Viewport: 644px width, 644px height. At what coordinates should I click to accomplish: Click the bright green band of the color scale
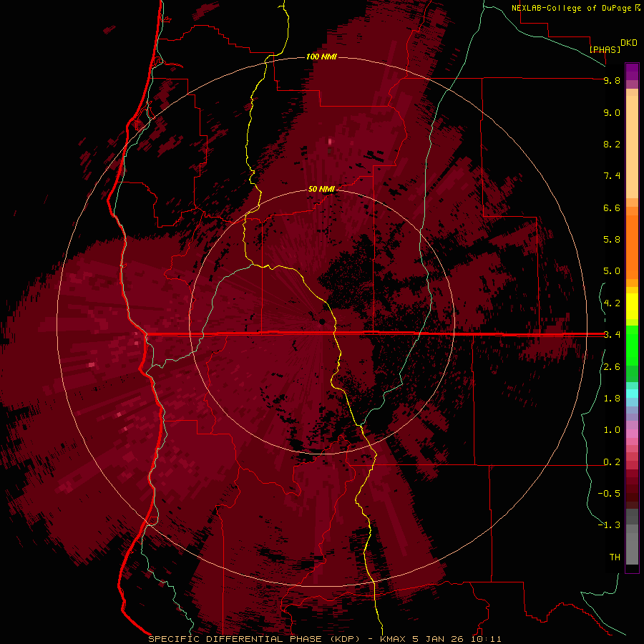(632, 344)
